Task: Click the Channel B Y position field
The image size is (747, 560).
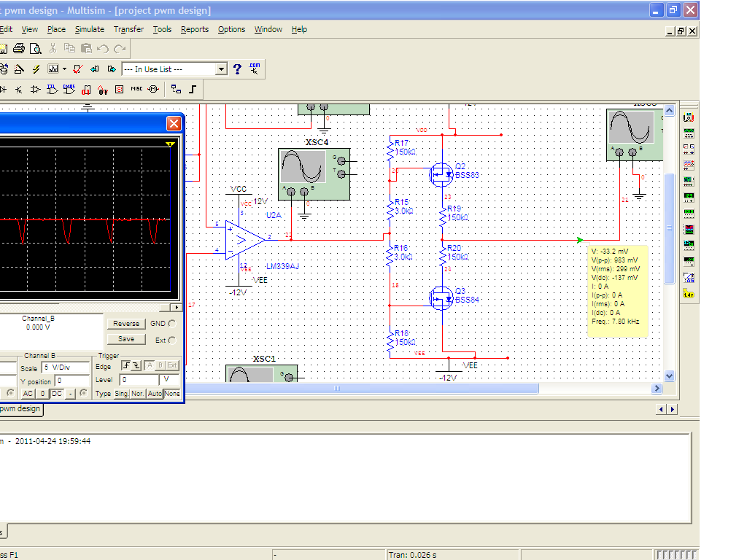Action: (x=72, y=381)
